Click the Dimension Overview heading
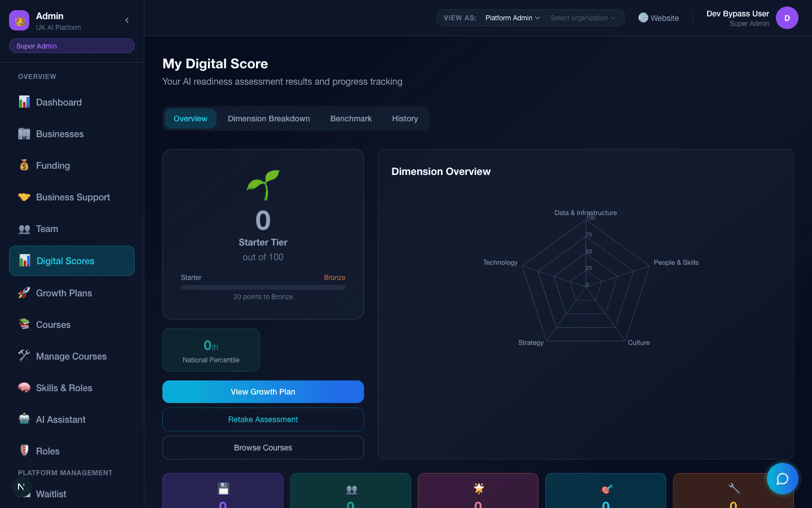 tap(441, 172)
